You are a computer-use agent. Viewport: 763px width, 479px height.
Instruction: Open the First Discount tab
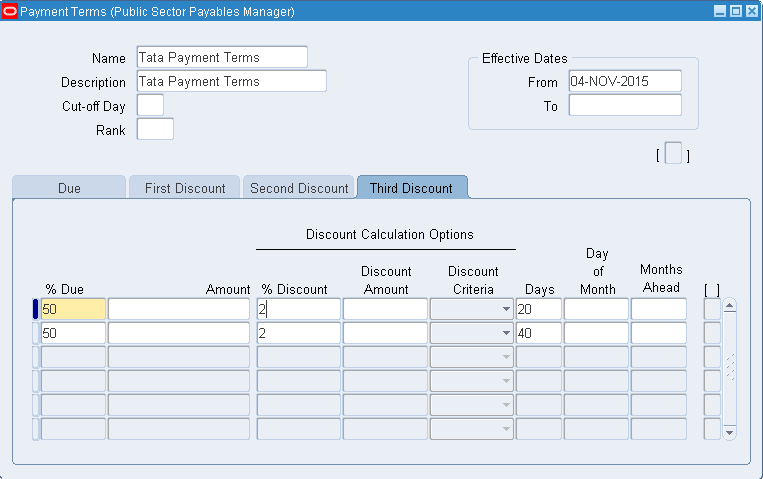coord(185,188)
